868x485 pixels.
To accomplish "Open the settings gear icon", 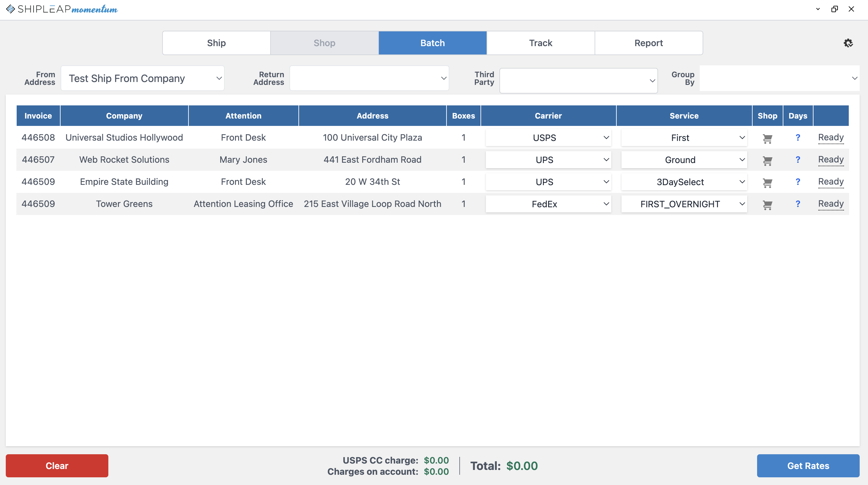I will [848, 43].
